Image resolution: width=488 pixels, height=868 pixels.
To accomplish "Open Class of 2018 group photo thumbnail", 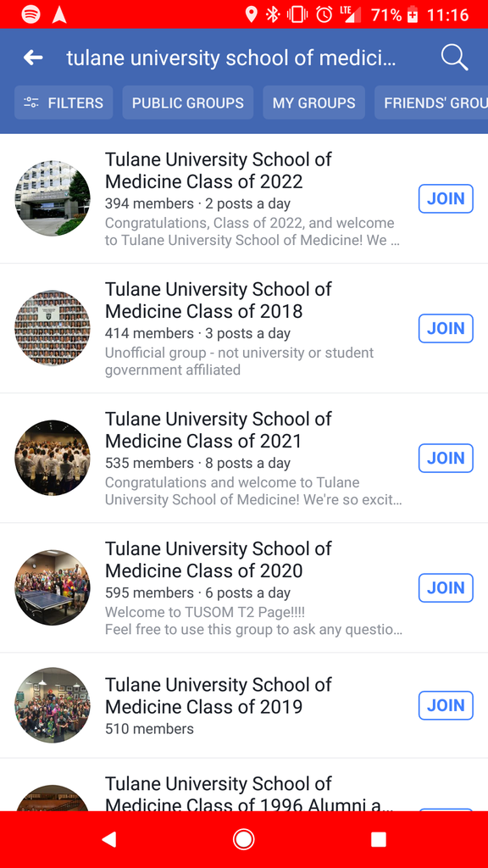I will click(x=53, y=328).
